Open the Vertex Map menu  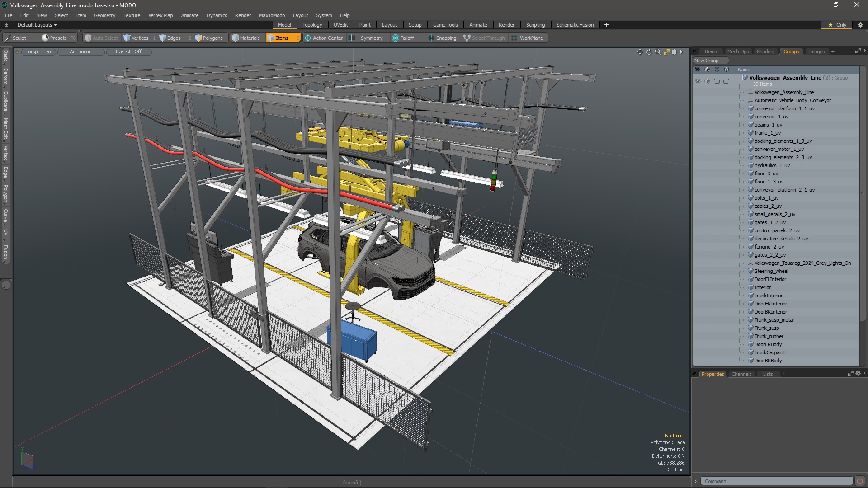[160, 15]
